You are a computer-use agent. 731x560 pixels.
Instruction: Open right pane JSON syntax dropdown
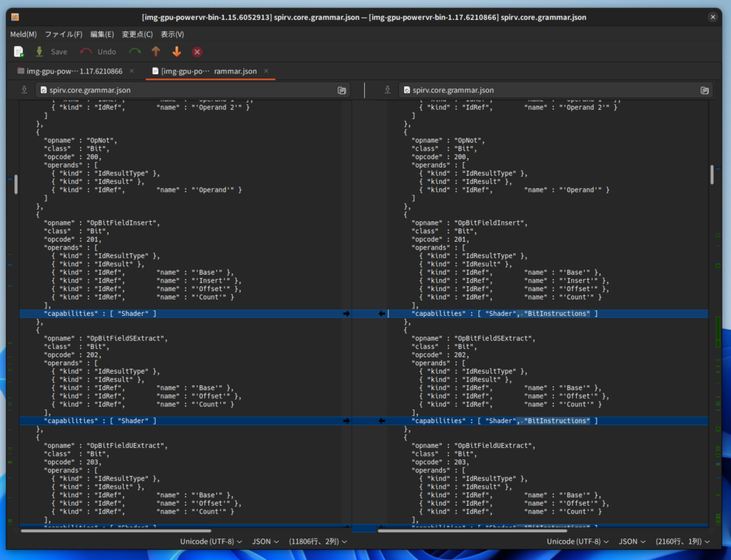pyautogui.click(x=632, y=541)
